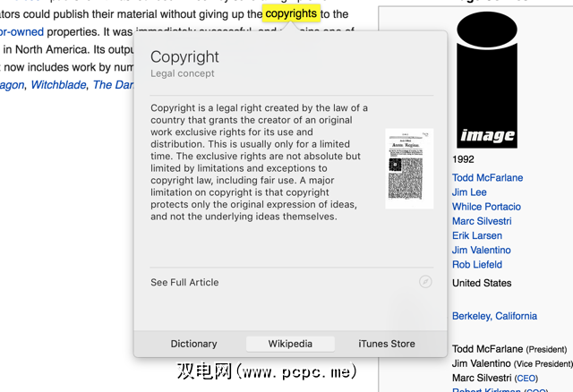The image size is (573, 392).
Task: Open the Marc Silvestri founder link
Action: tap(482, 221)
